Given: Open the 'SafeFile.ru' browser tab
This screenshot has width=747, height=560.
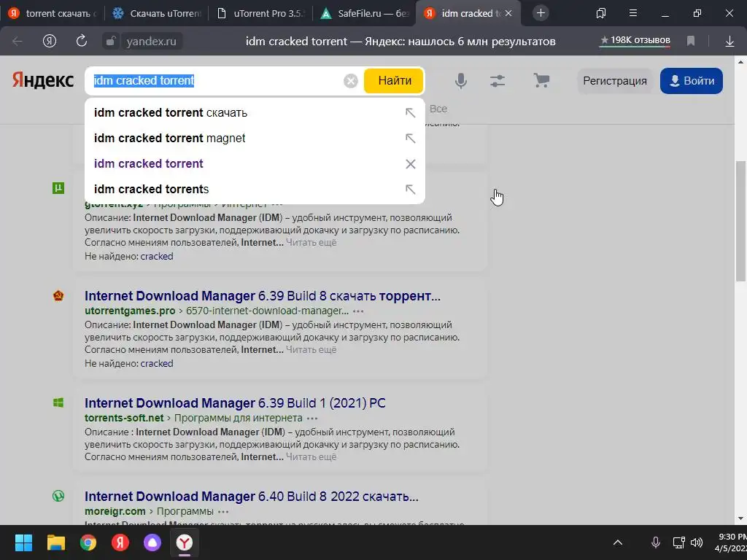Looking at the screenshot, I should pyautogui.click(x=364, y=13).
